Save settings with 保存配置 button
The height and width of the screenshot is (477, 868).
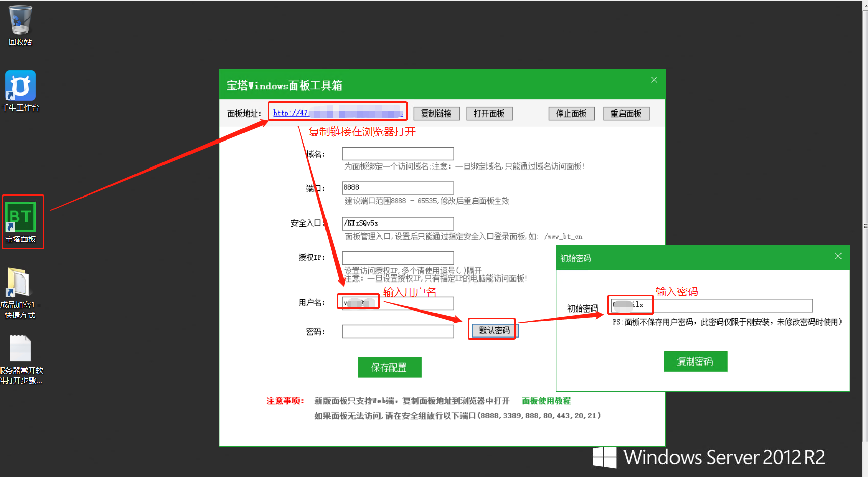(390, 367)
